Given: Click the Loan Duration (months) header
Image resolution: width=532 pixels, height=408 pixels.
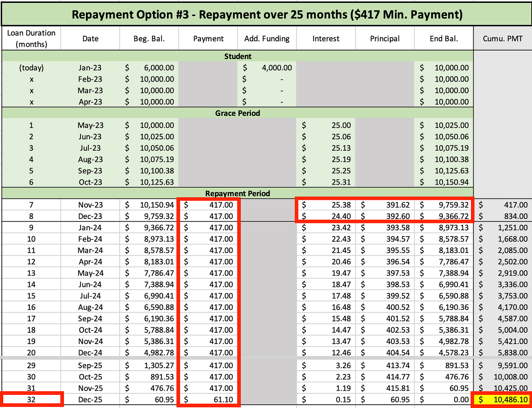Looking at the screenshot, I should click(31, 38).
